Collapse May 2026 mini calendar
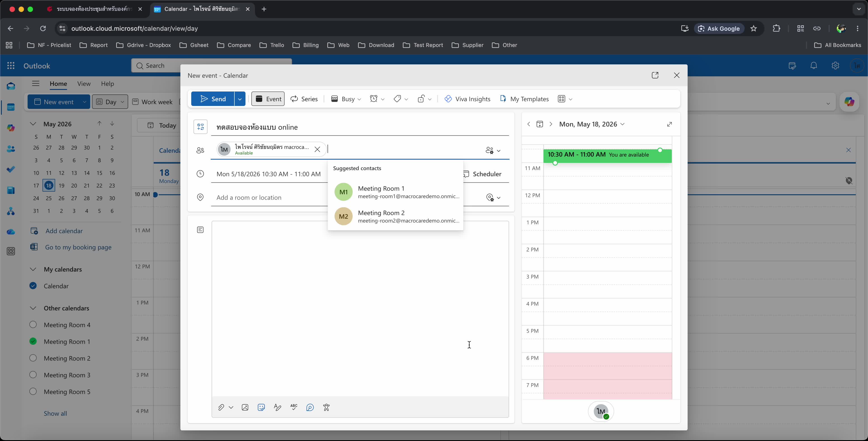The width and height of the screenshot is (868, 441). (33, 124)
